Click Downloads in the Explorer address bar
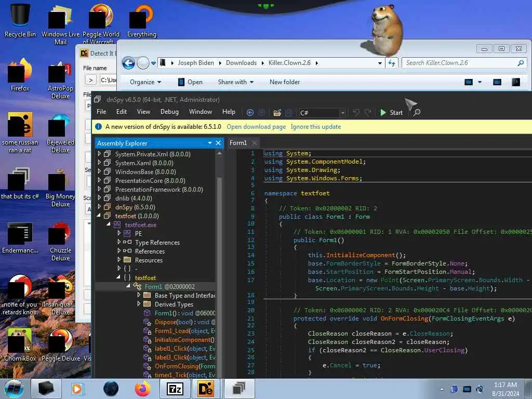This screenshot has height=399, width=532. point(241,63)
